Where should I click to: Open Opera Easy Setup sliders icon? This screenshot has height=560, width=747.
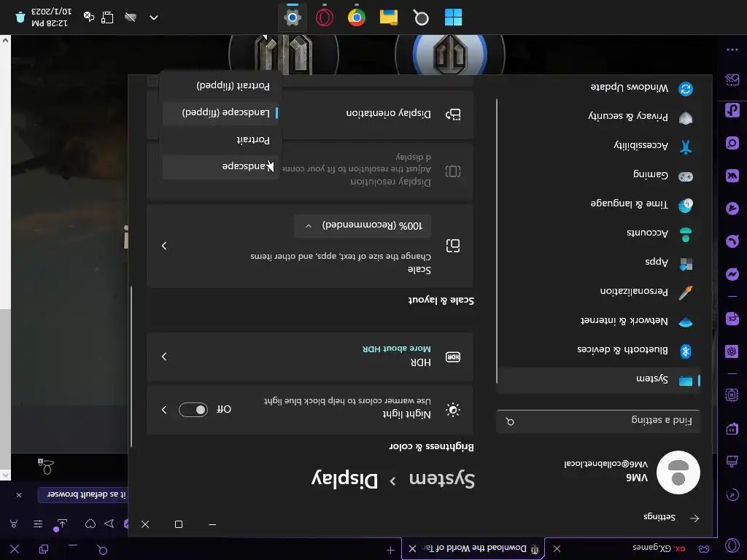point(38,524)
